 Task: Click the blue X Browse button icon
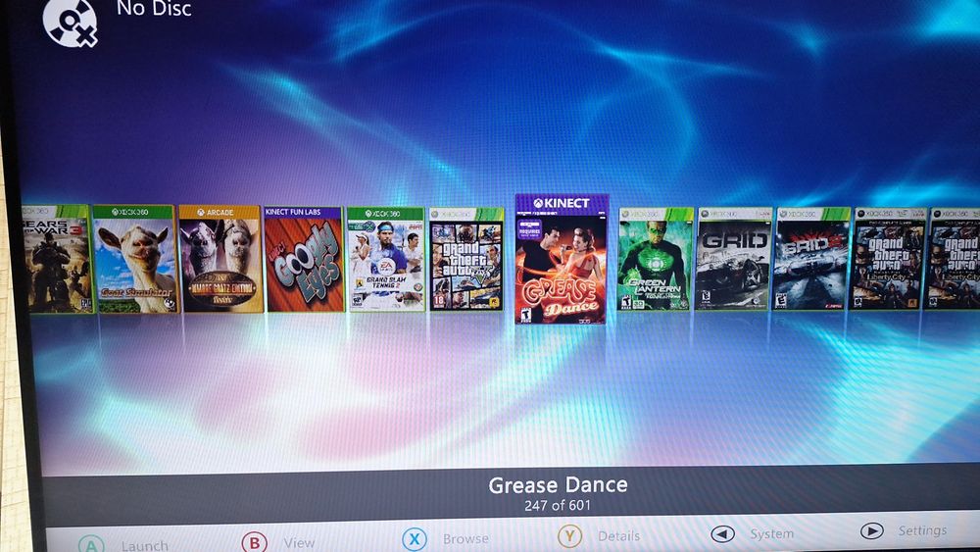pyautogui.click(x=414, y=538)
